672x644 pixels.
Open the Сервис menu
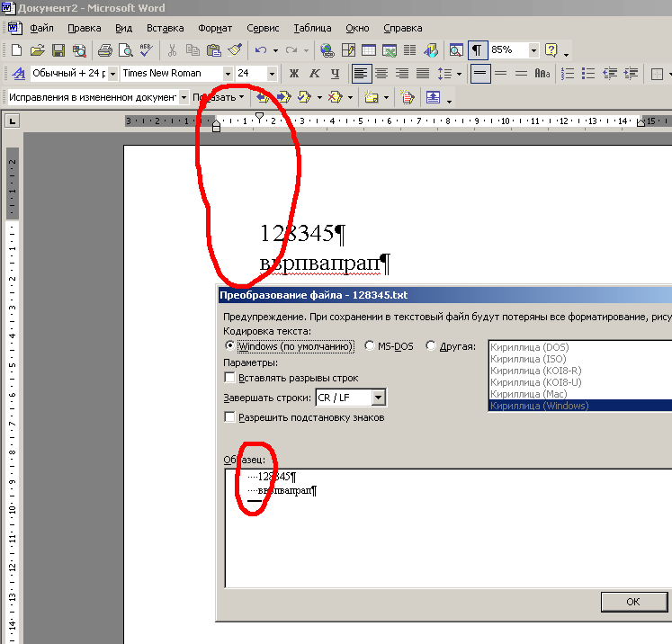tap(263, 28)
